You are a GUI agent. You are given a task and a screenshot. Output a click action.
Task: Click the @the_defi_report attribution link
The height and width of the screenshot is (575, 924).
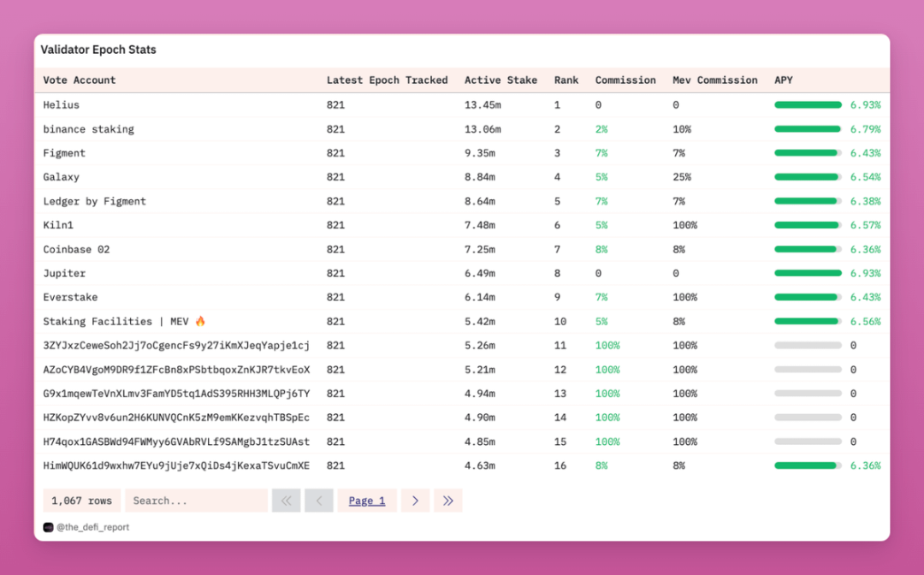pos(92,528)
